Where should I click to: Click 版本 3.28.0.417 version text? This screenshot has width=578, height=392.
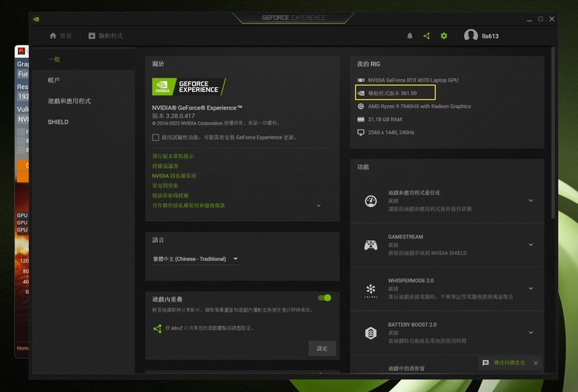173,116
